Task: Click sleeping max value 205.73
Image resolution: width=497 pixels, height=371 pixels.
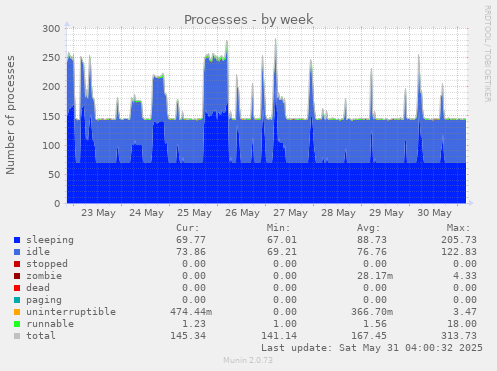Action: tap(459, 240)
